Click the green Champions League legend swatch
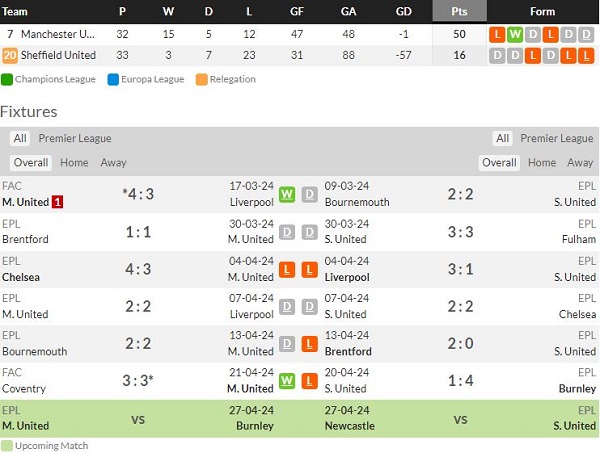This screenshot has width=600, height=453. tap(7, 79)
